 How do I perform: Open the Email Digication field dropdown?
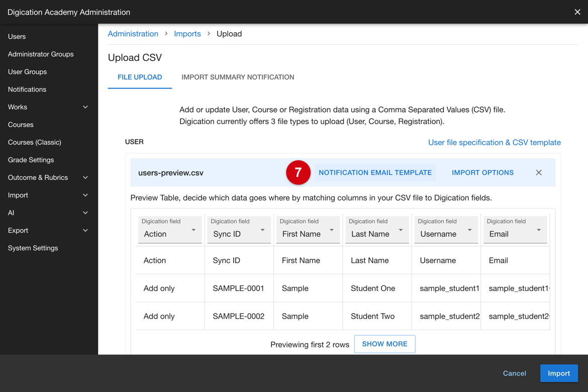[x=515, y=230]
